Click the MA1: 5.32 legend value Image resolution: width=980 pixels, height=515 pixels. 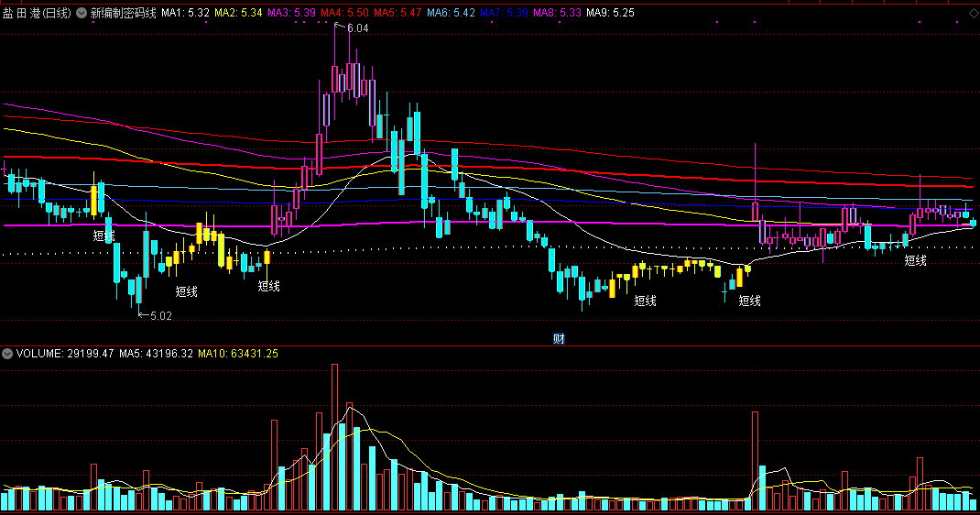click(186, 13)
